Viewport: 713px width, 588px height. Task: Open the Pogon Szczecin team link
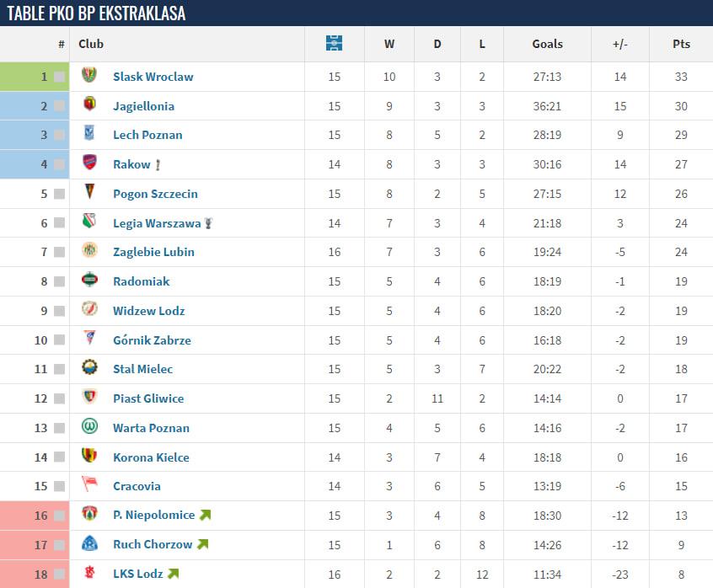coord(155,194)
